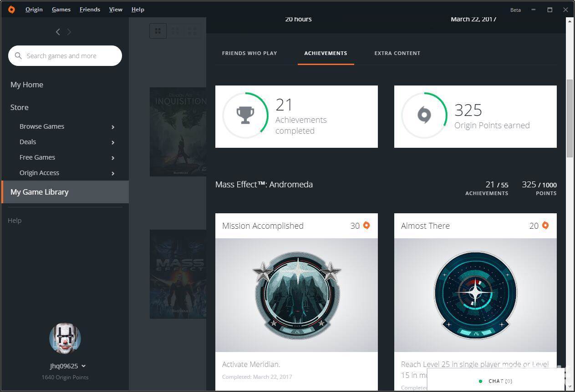
Task: Switch to Friends Who Play tab
Action: click(x=249, y=53)
